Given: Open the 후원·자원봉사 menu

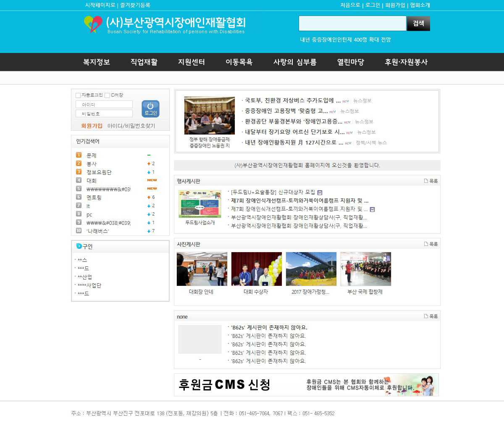Looking at the screenshot, I should [x=406, y=62].
